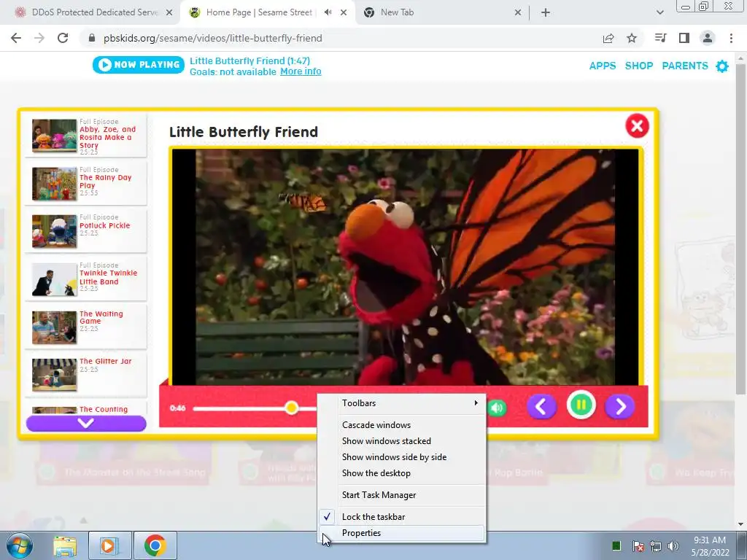Select Start Task Manager
The width and height of the screenshot is (747, 560).
point(402,495)
